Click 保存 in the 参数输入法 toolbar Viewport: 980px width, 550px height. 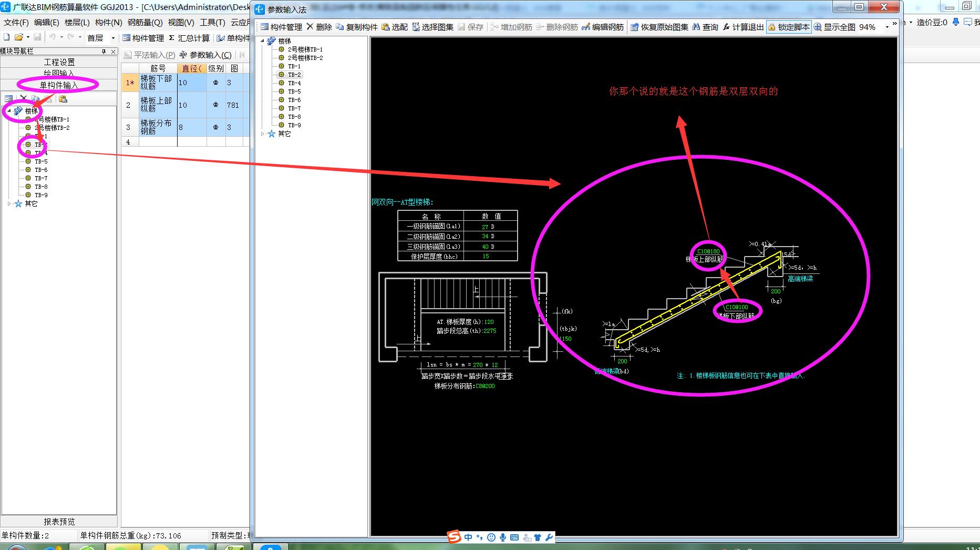(x=470, y=27)
